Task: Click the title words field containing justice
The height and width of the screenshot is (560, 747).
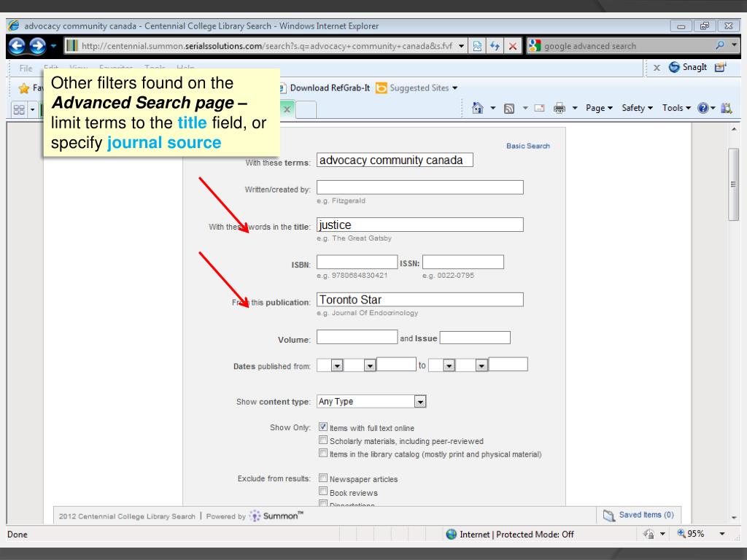Action: [419, 225]
